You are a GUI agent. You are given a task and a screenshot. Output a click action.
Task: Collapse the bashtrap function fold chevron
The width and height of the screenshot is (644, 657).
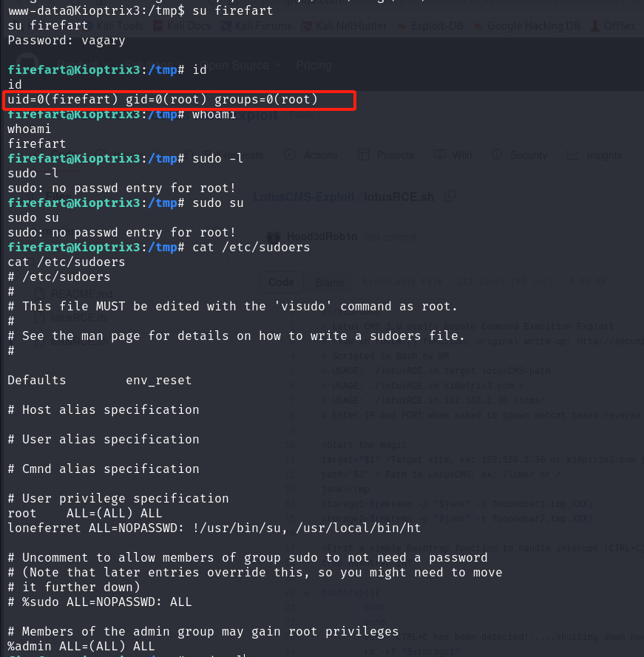click(x=308, y=593)
